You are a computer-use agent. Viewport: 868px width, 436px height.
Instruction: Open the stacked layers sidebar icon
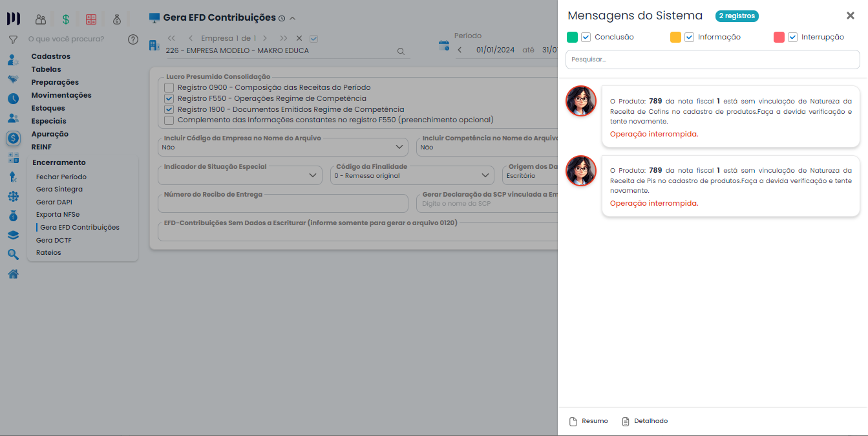tap(13, 235)
